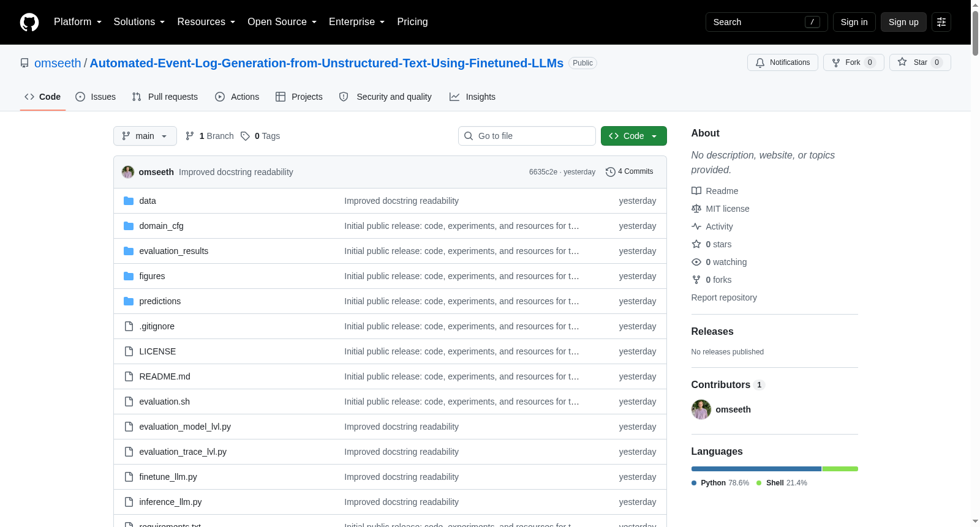Click the domain_cfg folder icon
980x527 pixels.
pos(129,226)
